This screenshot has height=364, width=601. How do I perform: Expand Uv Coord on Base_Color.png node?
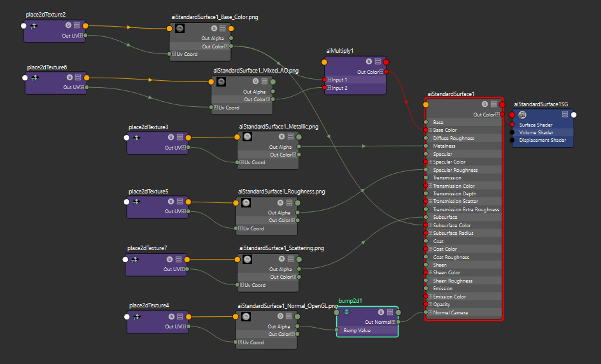pyautogui.click(x=174, y=53)
